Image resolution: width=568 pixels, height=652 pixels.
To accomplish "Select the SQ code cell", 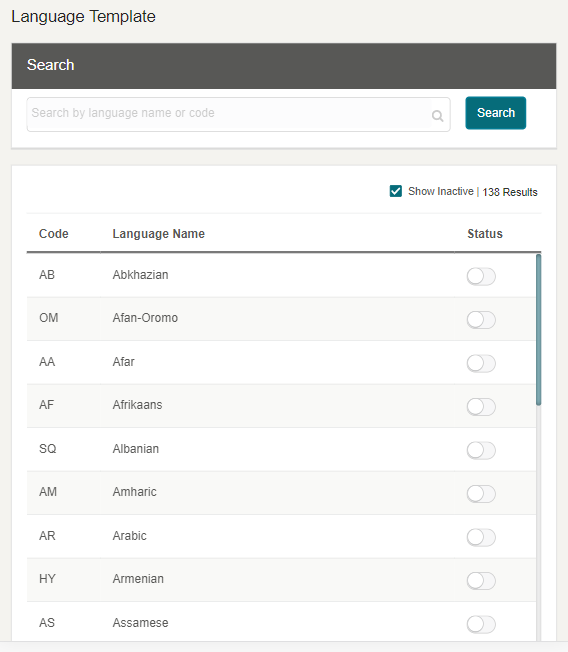I will (x=47, y=449).
